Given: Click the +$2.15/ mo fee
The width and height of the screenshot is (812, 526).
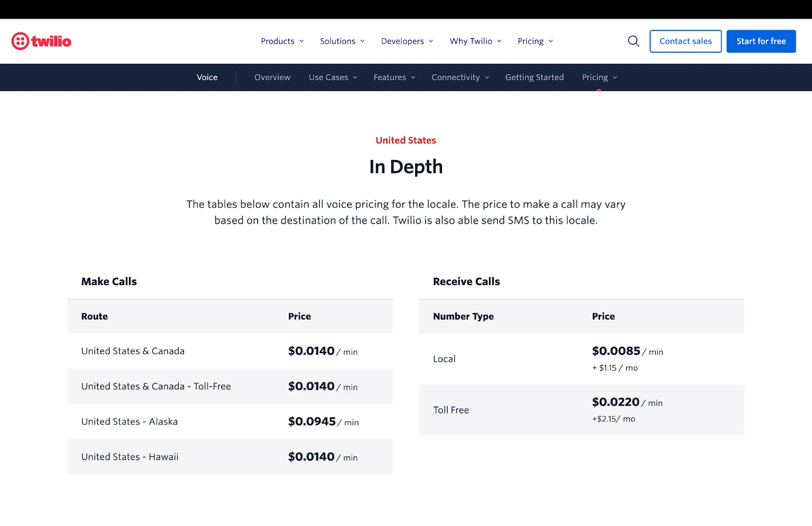Looking at the screenshot, I should point(614,419).
